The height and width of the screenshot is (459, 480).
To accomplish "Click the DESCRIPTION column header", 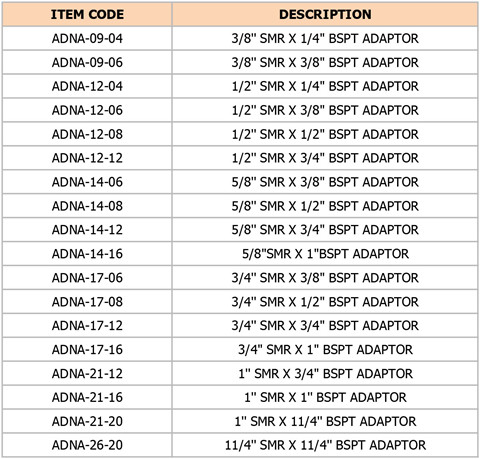I will (325, 14).
